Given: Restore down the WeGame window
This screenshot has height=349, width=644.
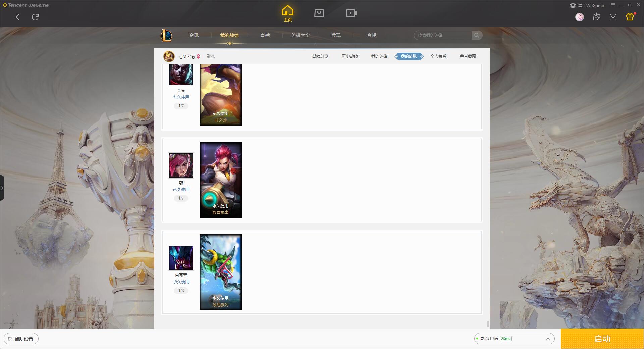Looking at the screenshot, I should click(x=630, y=5).
